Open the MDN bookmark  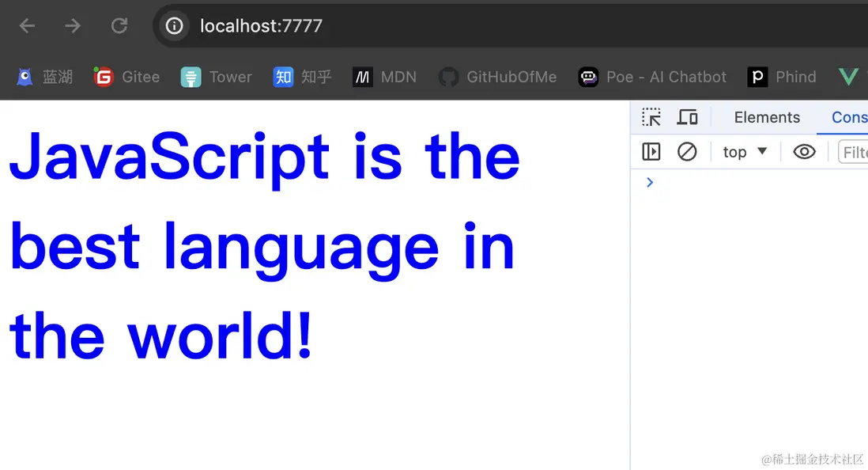tap(384, 77)
